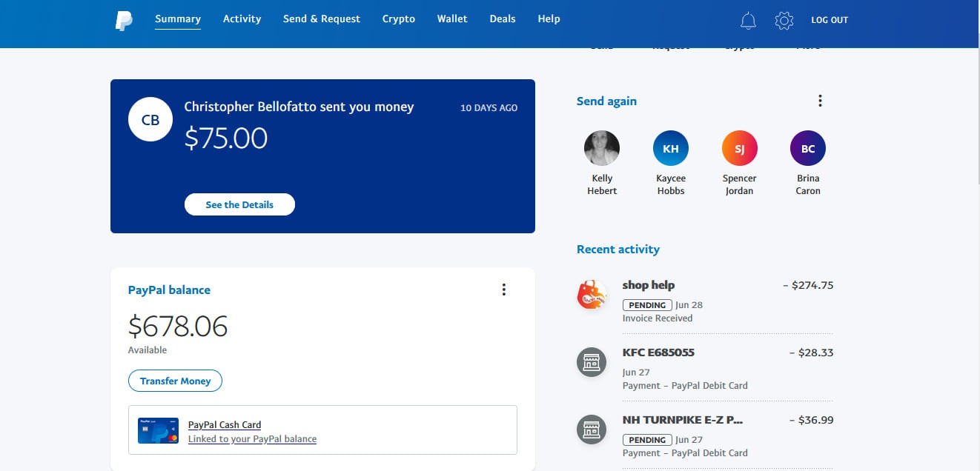Select the KH avatar for Kaycee Hobbs
Viewport: 980px width, 471px height.
click(x=671, y=148)
